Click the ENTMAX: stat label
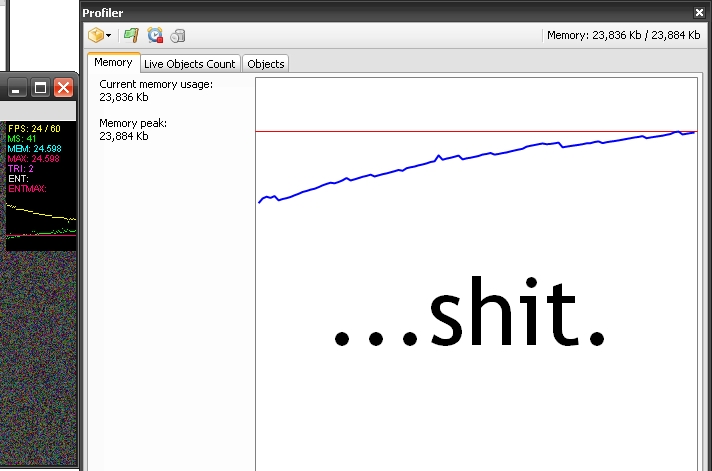 27,188
